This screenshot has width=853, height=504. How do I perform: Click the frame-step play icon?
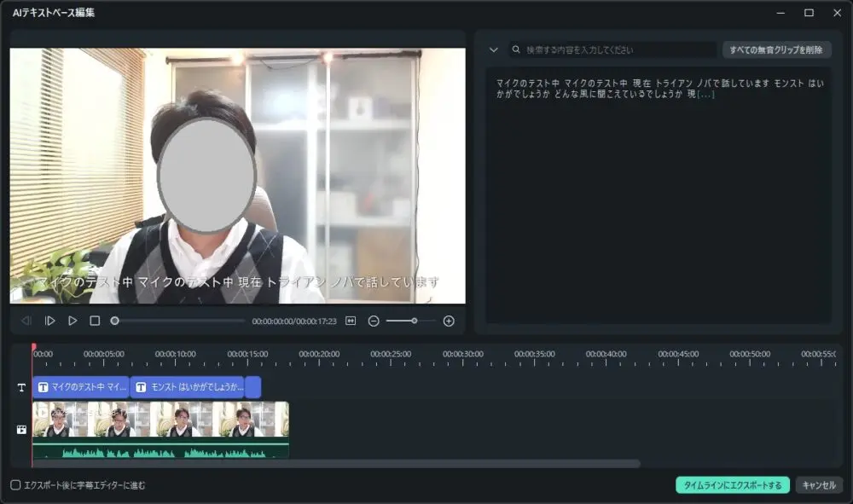pyautogui.click(x=50, y=321)
